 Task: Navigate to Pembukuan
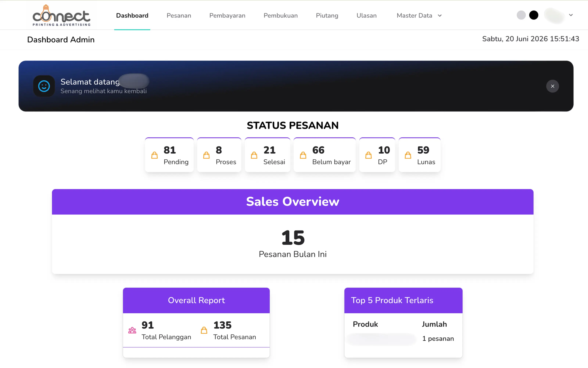(x=281, y=16)
